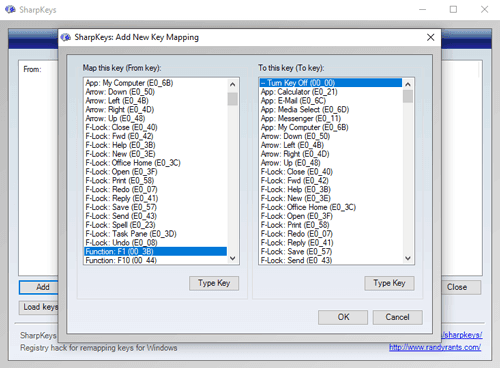Click the From key list scrollbar thumb

tap(233, 99)
